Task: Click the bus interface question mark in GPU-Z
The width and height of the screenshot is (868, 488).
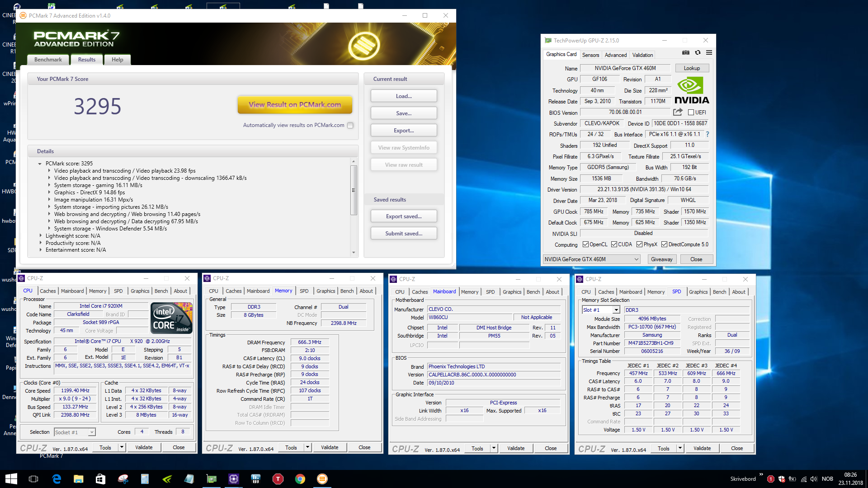Action: (708, 134)
